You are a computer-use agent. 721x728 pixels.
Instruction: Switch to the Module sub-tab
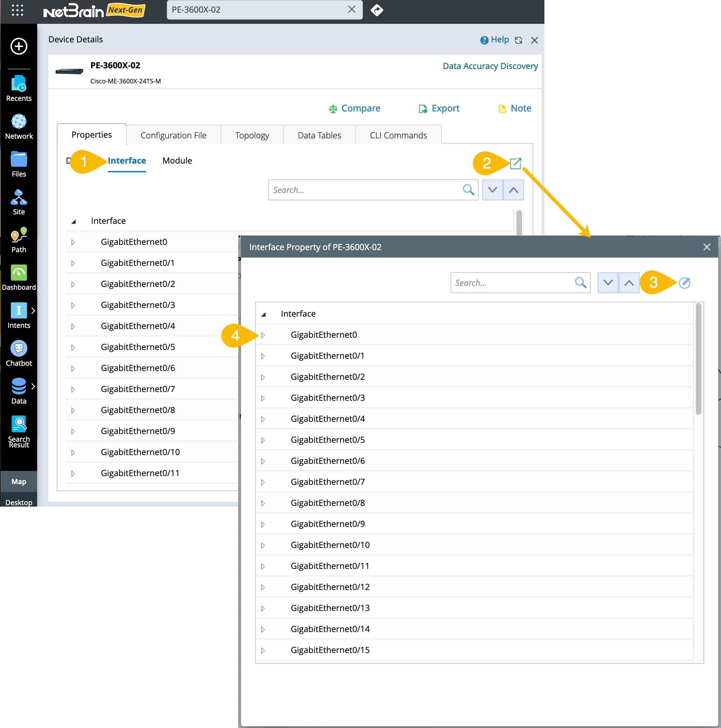(177, 160)
